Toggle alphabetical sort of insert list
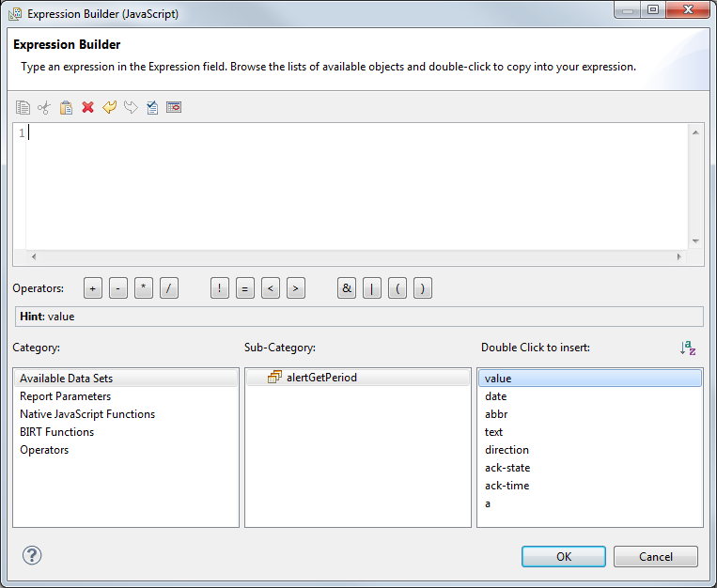The height and width of the screenshot is (588, 717). [688, 348]
